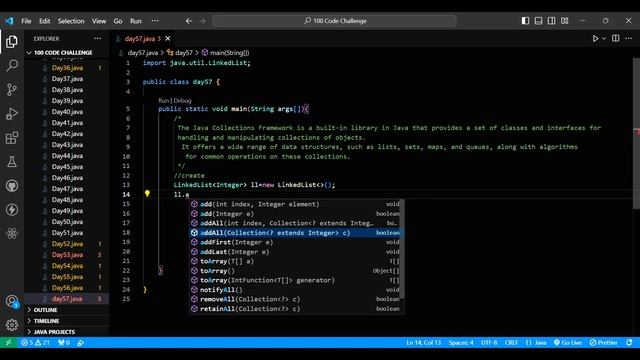Close the day57.java tab
This screenshot has height=360, width=640.
(x=168, y=39)
